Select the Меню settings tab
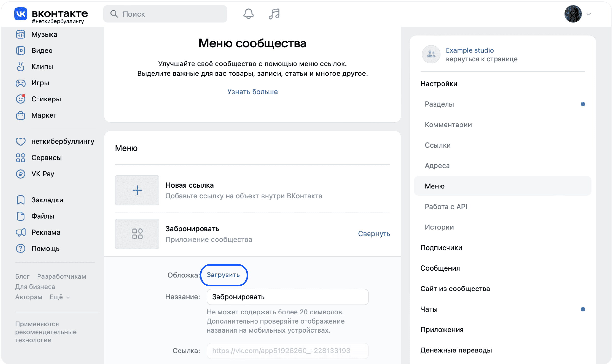This screenshot has height=364, width=613. pos(503,186)
